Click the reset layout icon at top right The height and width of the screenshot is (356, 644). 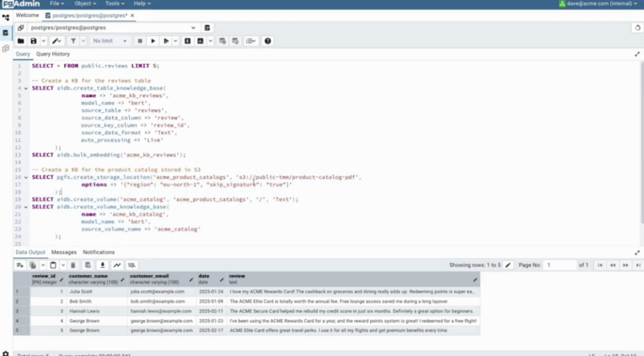coord(637,27)
